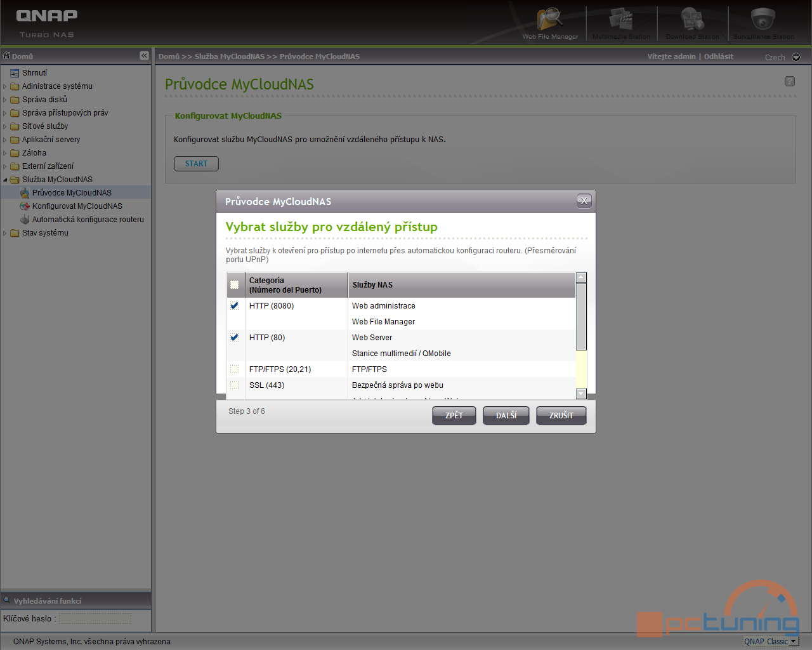Toggle the select-all checkbox in header
Image resolution: width=812 pixels, height=650 pixels.
[x=234, y=285]
